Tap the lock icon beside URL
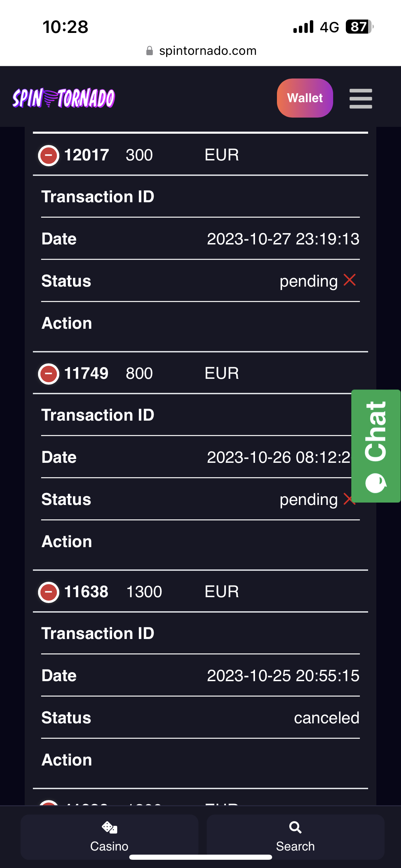The width and height of the screenshot is (401, 868). [x=149, y=51]
